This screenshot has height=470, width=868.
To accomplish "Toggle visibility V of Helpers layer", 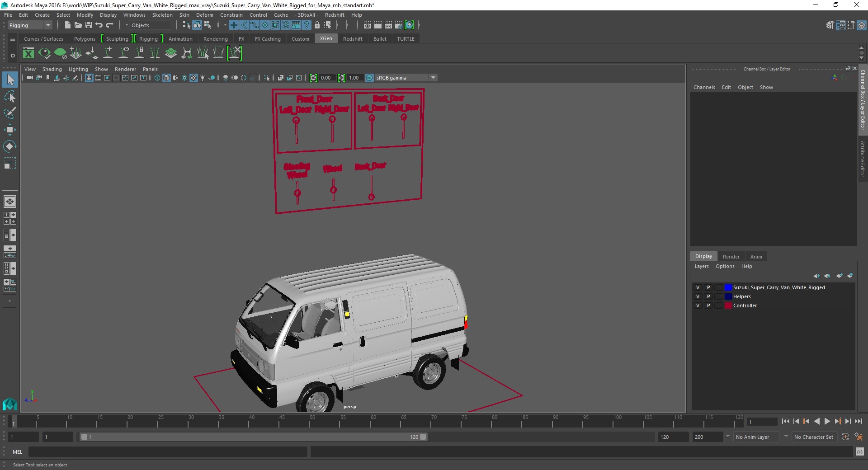I will (698, 296).
